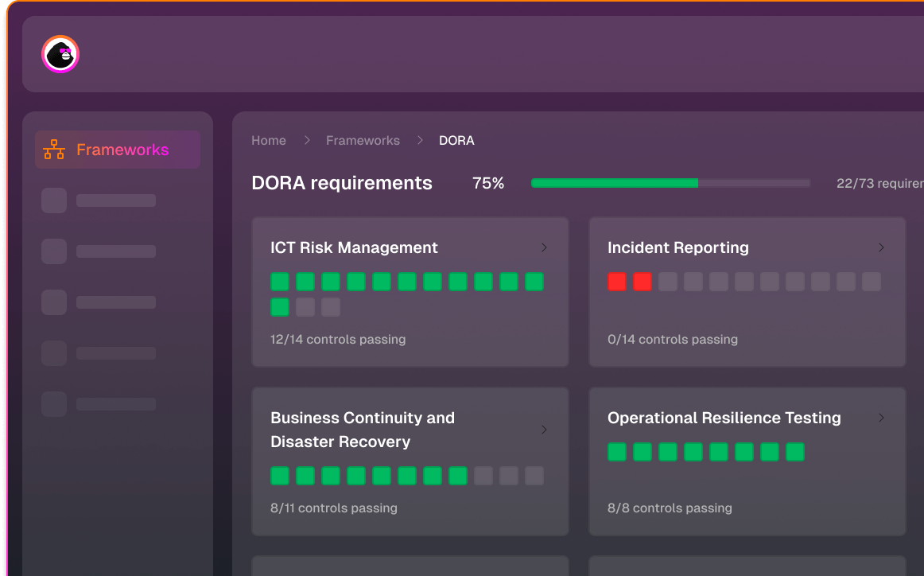
Task: Expand Incident Reporting via its chevron
Action: tap(881, 247)
